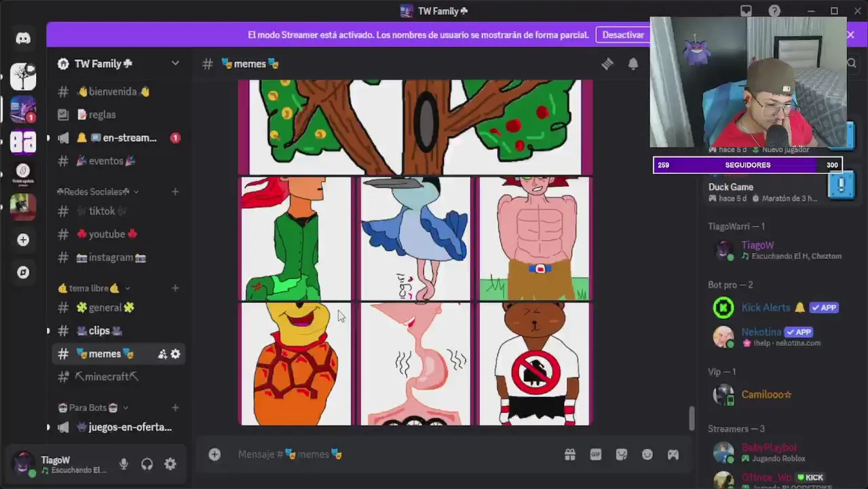Send a gift icon
This screenshot has height=489, width=868.
(x=570, y=454)
